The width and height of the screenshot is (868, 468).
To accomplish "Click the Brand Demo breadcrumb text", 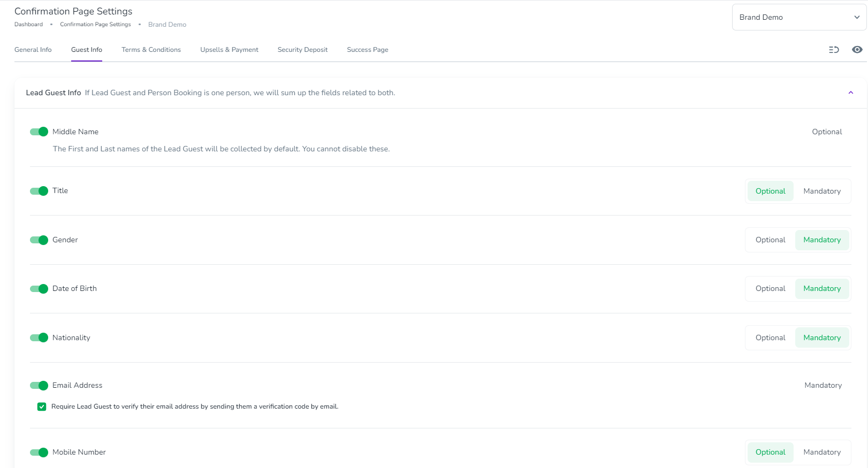I will (167, 25).
